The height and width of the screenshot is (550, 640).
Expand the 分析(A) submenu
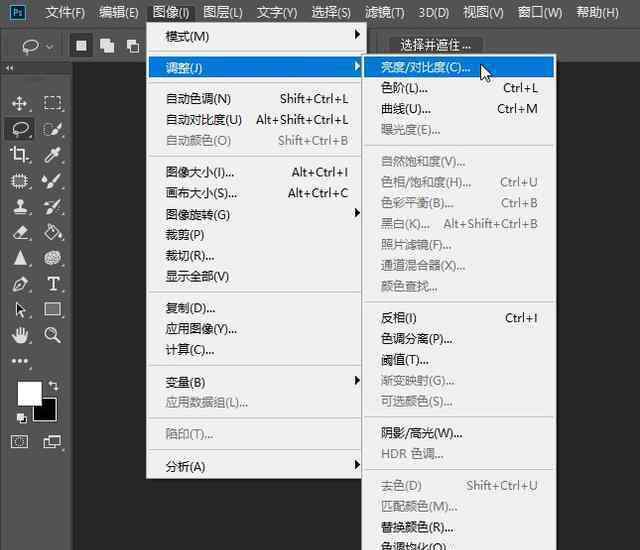[256, 466]
